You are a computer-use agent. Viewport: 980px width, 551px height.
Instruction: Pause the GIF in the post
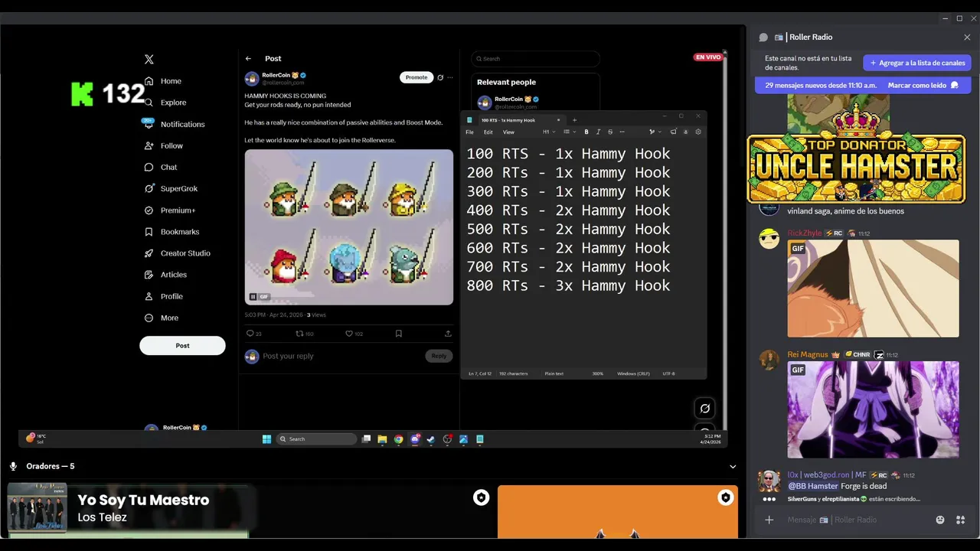[x=253, y=297]
